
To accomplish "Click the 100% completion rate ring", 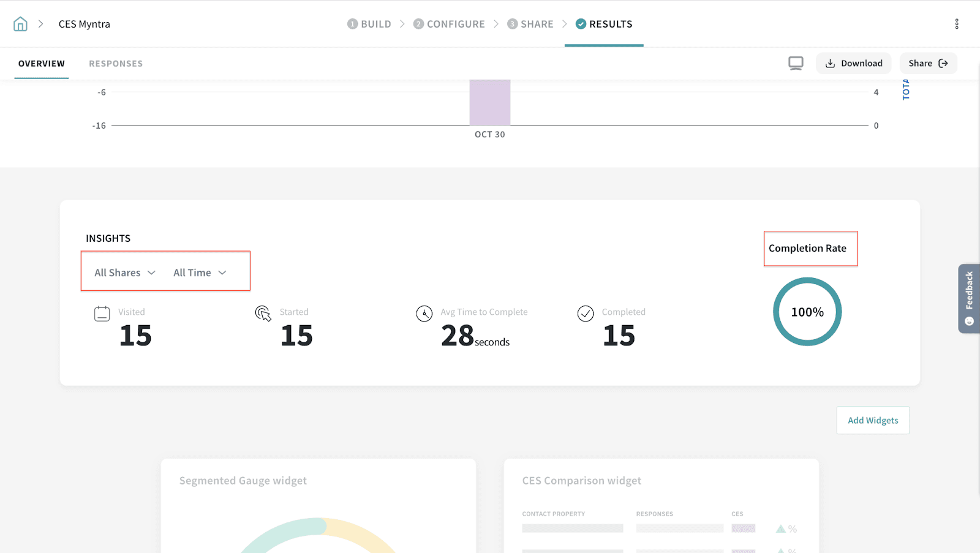I will (807, 312).
